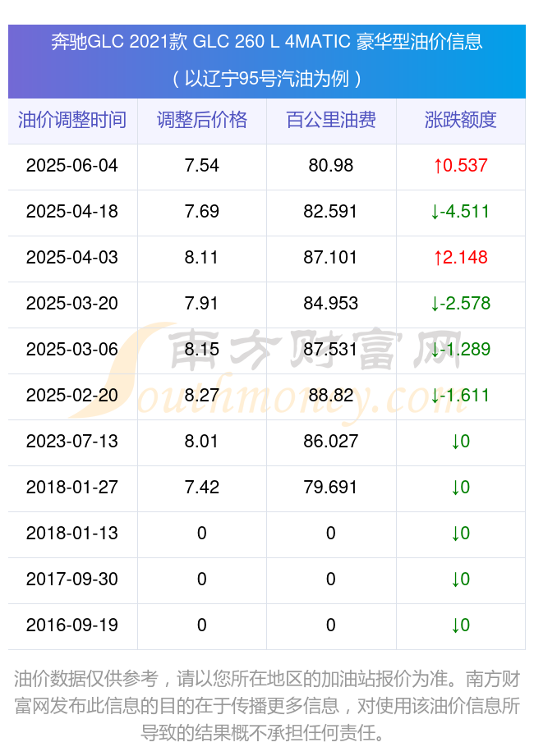The width and height of the screenshot is (534, 756).
Task: Click the fuel cost 87.101
Action: (331, 258)
